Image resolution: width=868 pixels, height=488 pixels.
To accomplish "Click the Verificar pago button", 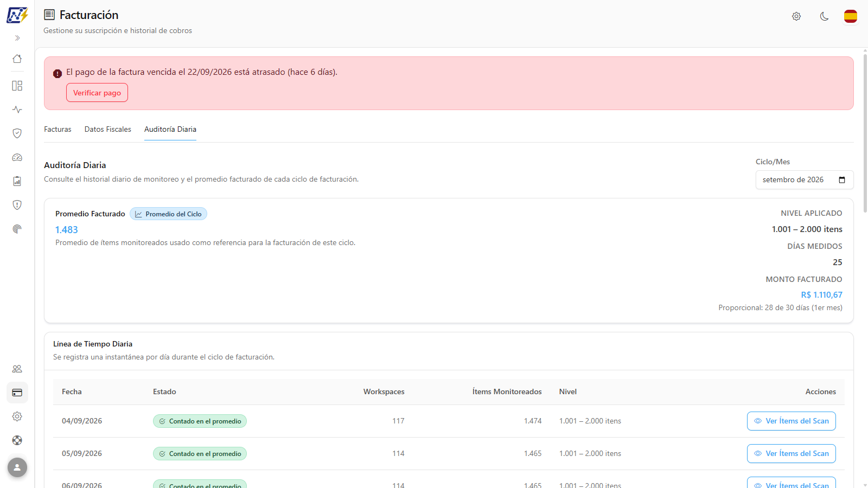I will click(97, 93).
